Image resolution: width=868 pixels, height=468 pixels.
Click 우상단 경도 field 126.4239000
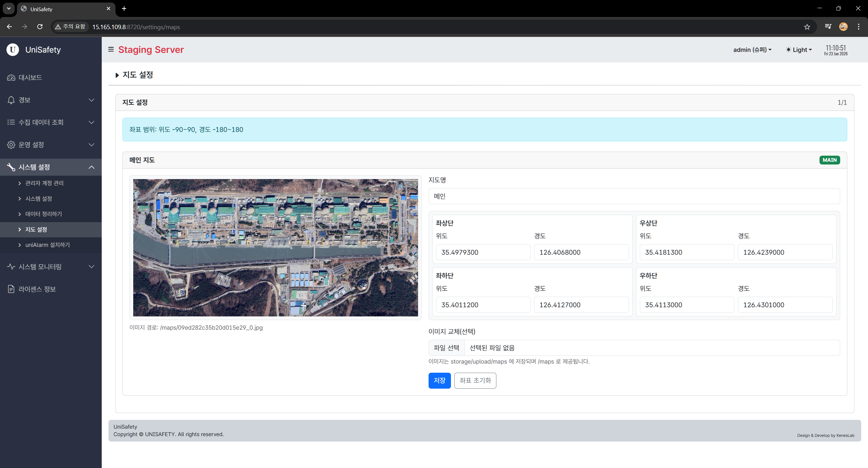pyautogui.click(x=785, y=252)
